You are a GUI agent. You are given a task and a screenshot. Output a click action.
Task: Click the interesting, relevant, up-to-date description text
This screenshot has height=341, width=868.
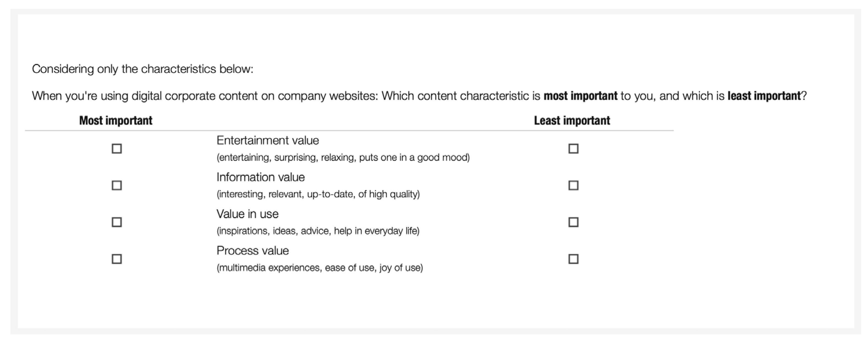pyautogui.click(x=318, y=194)
